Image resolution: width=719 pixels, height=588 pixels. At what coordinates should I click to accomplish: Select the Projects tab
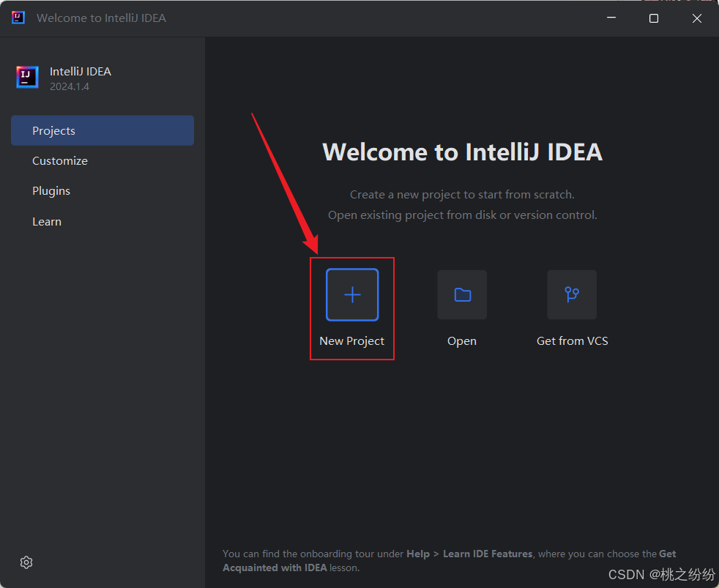(103, 131)
